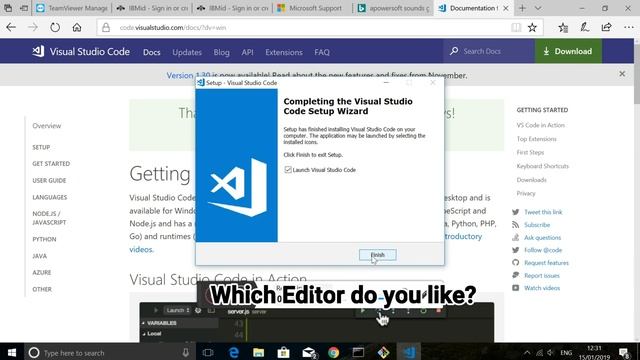Switch to Microsoft Support tab
640x360 pixels.
(x=313, y=8)
